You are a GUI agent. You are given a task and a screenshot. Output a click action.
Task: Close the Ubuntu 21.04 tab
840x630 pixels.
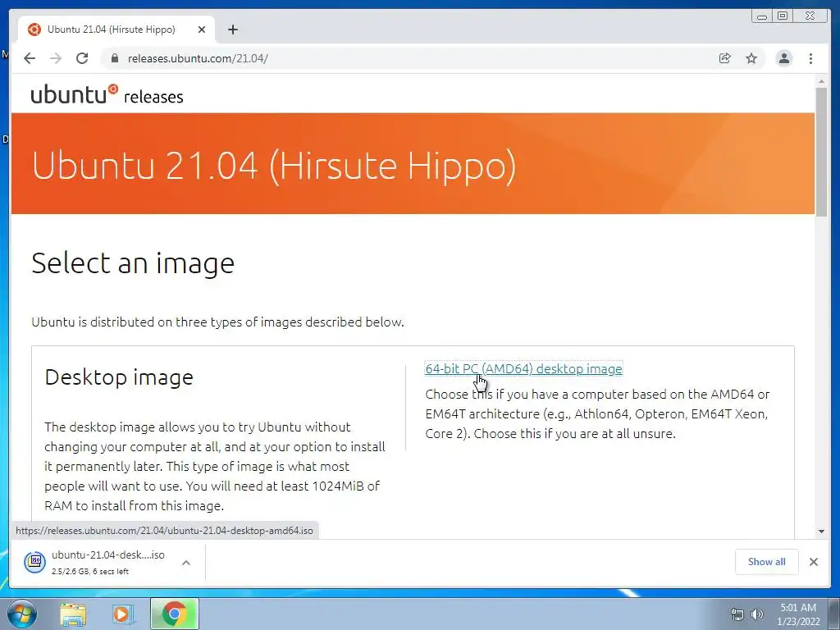click(x=202, y=30)
